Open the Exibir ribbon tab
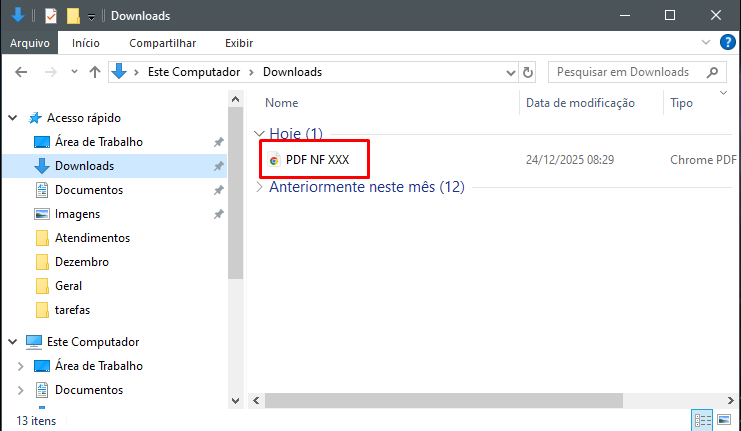741x431 pixels. tap(238, 43)
